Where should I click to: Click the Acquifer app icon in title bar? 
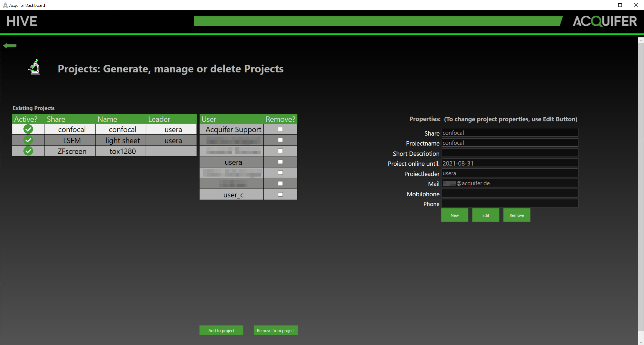[x=5, y=5]
